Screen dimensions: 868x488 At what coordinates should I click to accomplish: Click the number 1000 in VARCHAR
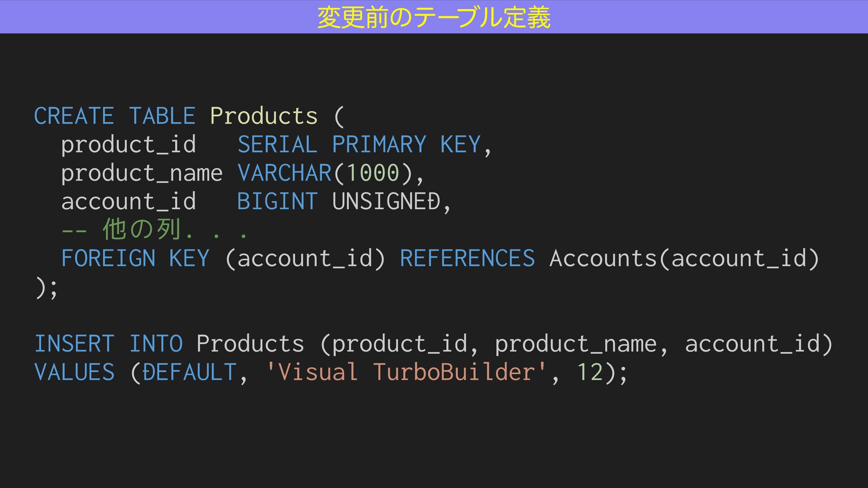pos(373,174)
